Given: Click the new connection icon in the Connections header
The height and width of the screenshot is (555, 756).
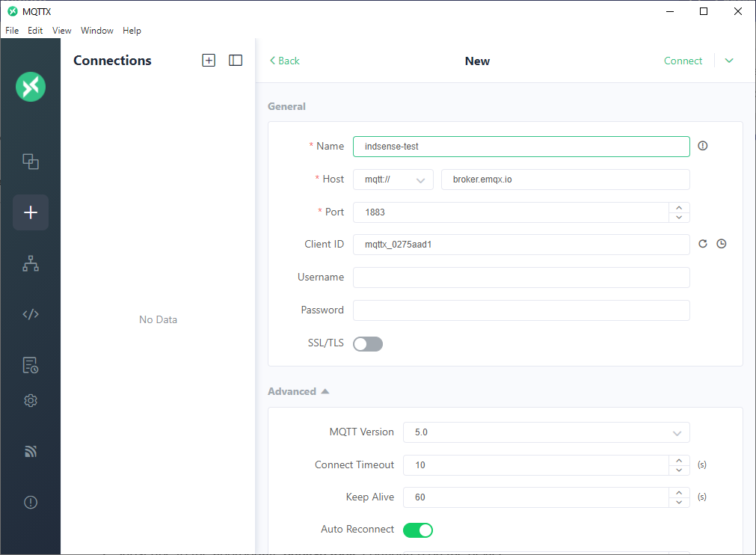Looking at the screenshot, I should (x=209, y=61).
